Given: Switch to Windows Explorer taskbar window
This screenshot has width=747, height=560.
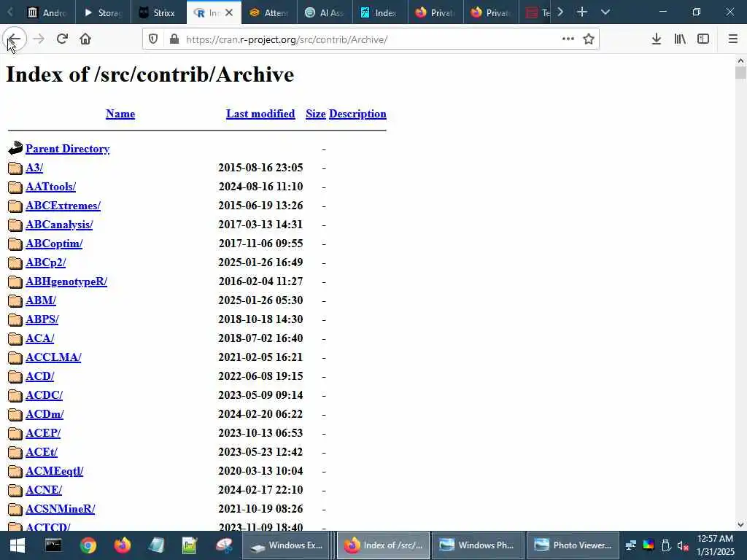Looking at the screenshot, I should (287, 545).
